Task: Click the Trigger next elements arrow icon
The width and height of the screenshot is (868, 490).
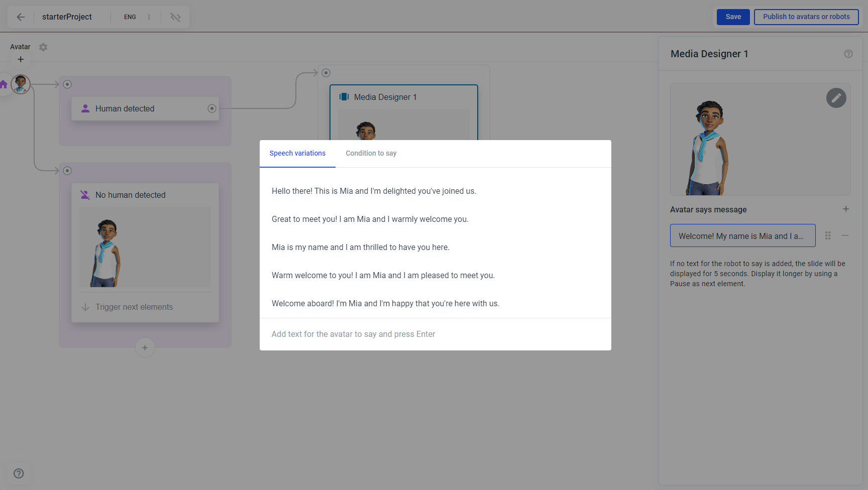Action: pos(85,307)
